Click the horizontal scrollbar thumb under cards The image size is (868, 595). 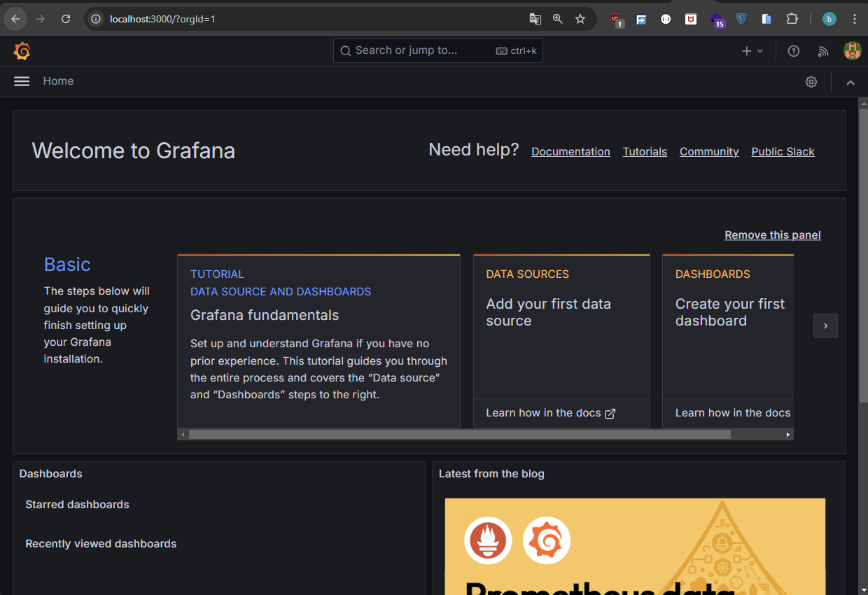459,435
